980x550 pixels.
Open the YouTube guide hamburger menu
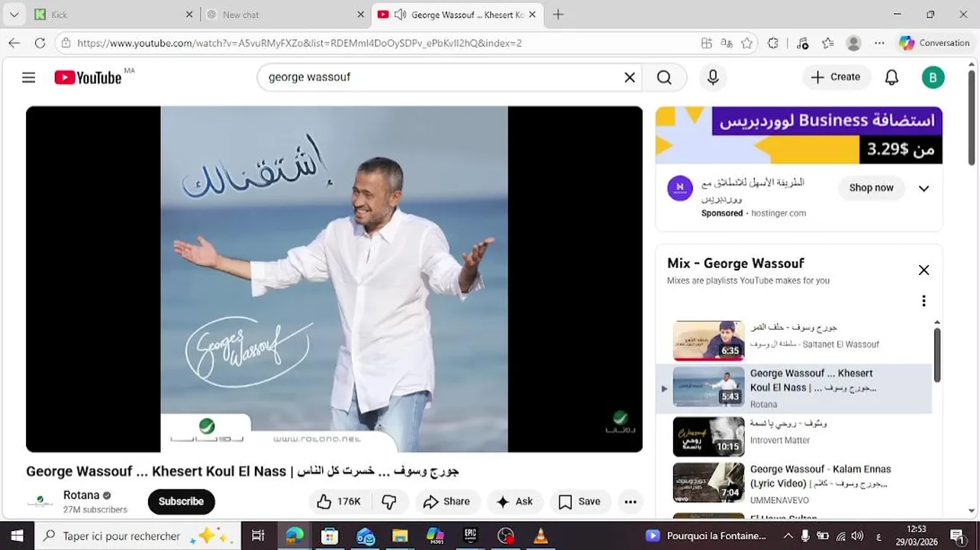[28, 77]
